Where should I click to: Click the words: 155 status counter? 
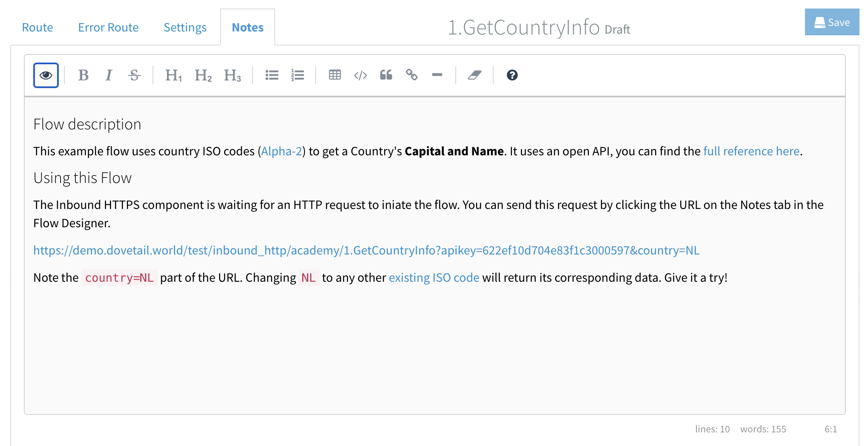point(763,429)
